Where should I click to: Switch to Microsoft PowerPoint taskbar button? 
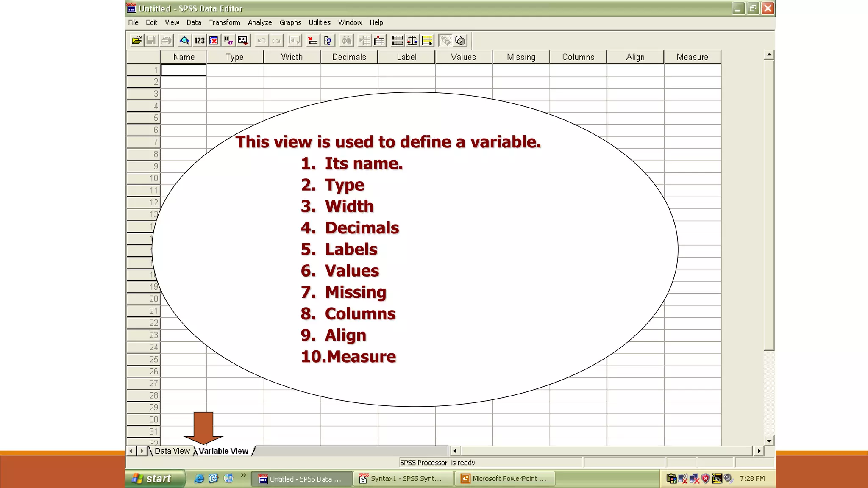click(504, 479)
